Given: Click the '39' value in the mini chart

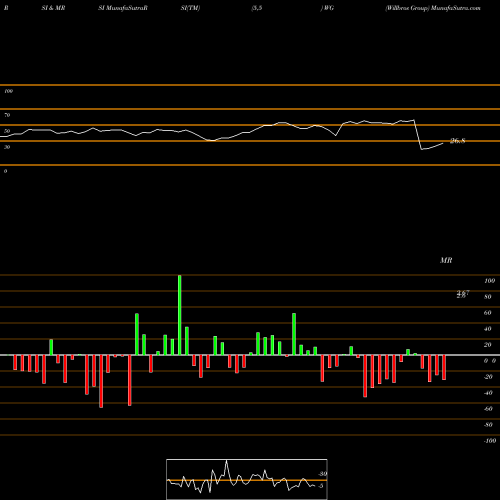Looking at the screenshot, I should (x=323, y=474).
